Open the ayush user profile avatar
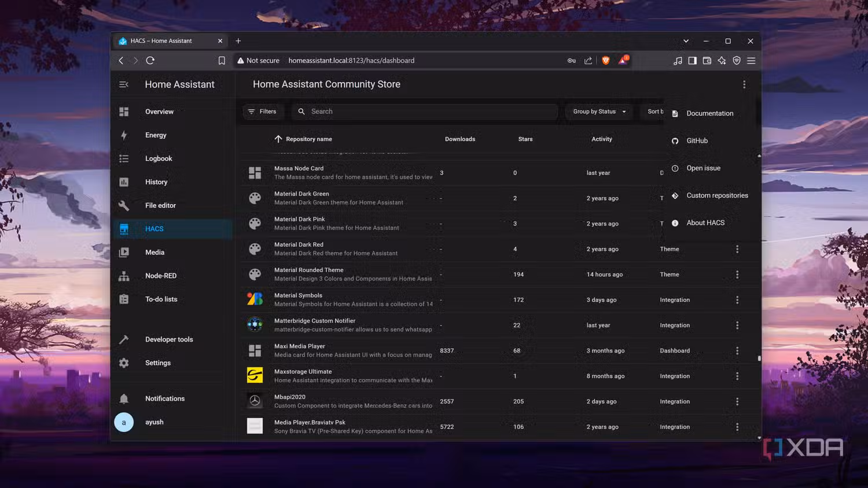The image size is (868, 488). [124, 422]
